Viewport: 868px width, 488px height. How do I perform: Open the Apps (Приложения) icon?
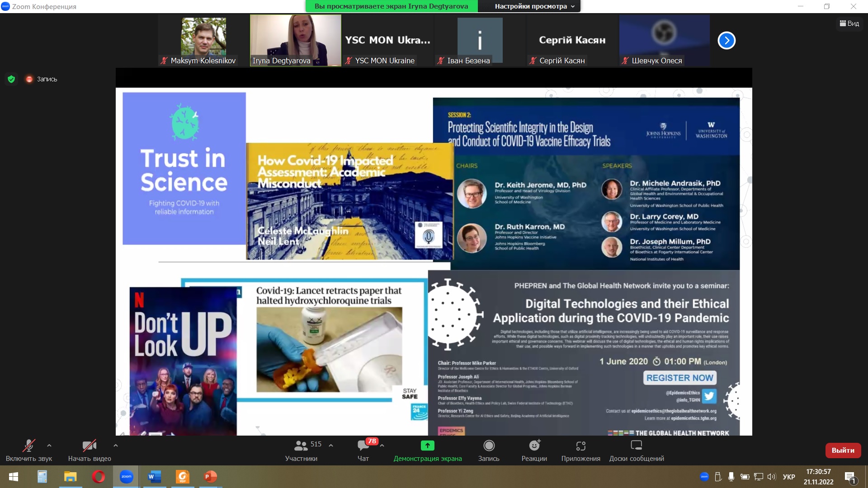tap(580, 446)
